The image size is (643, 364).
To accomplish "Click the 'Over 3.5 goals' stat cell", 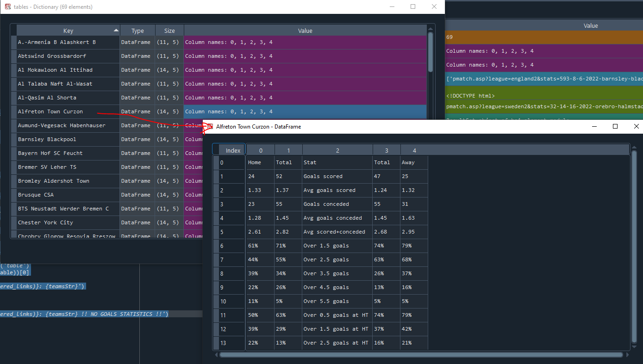I will pyautogui.click(x=337, y=273).
